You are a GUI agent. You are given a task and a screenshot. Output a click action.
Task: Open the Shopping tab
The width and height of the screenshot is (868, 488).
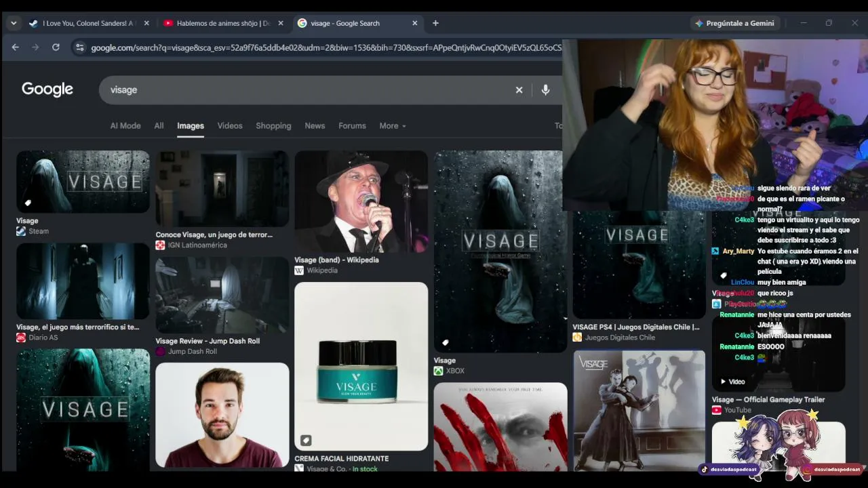[x=273, y=125]
